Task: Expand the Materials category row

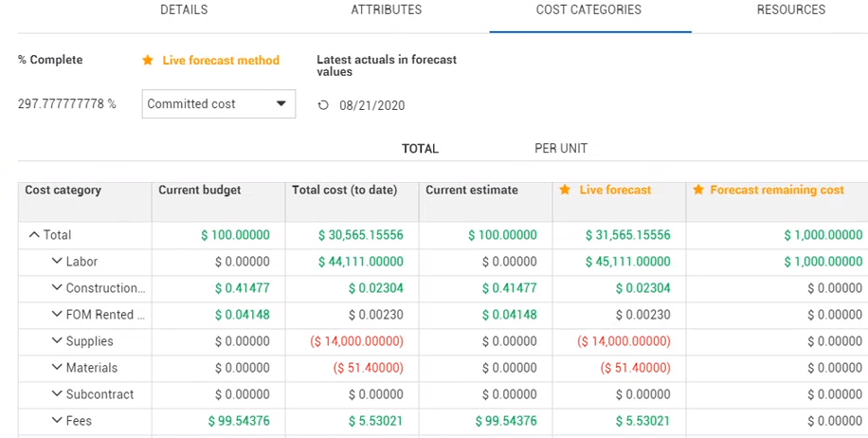Action: [56, 368]
